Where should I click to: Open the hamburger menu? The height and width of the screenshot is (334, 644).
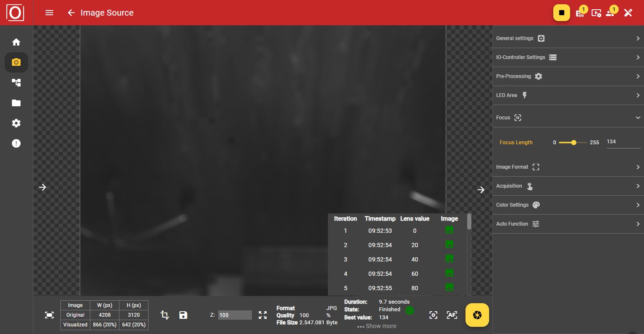49,13
